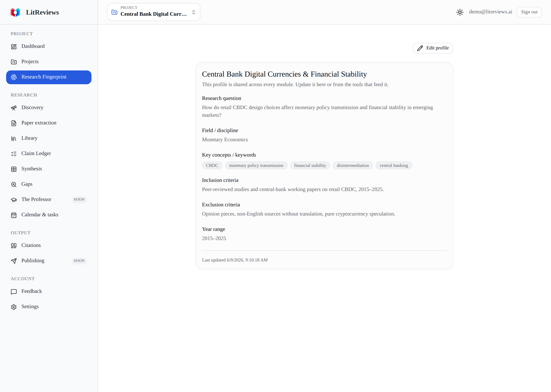Click the Calendar & tasks calendar icon
This screenshot has height=392, width=551.
pyautogui.click(x=14, y=215)
